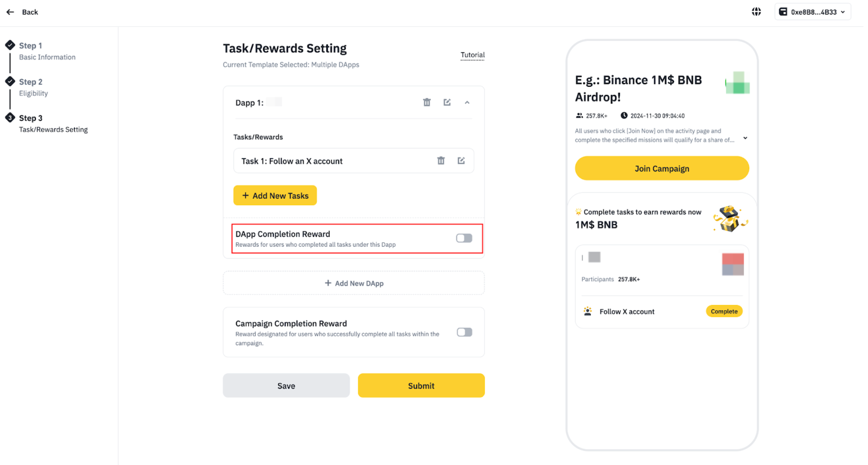Open the 0xe8B8...4B33 wallet dropdown
The image size is (868, 465).
[812, 12]
